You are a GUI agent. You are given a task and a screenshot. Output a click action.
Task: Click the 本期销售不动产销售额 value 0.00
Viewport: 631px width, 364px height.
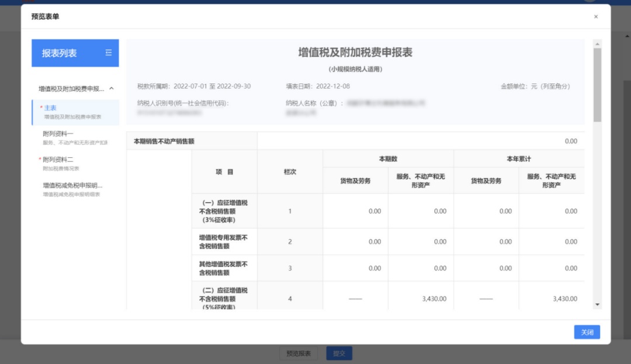click(571, 141)
